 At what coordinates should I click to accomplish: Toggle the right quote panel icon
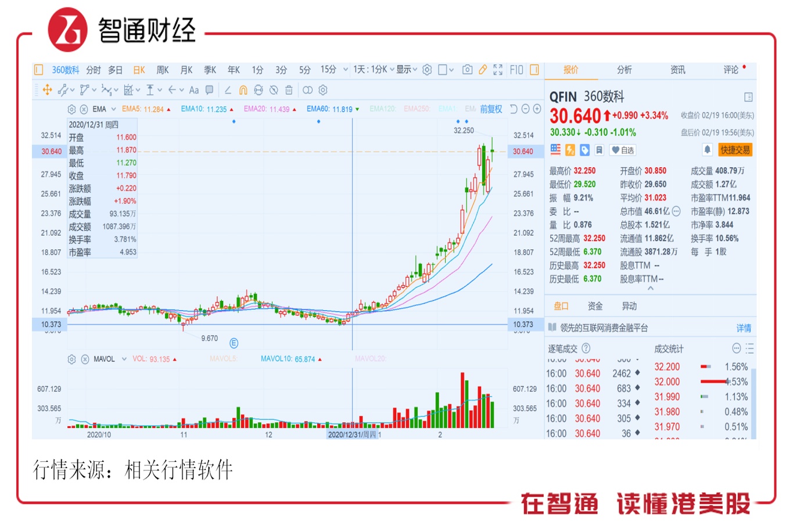pyautogui.click(x=534, y=70)
